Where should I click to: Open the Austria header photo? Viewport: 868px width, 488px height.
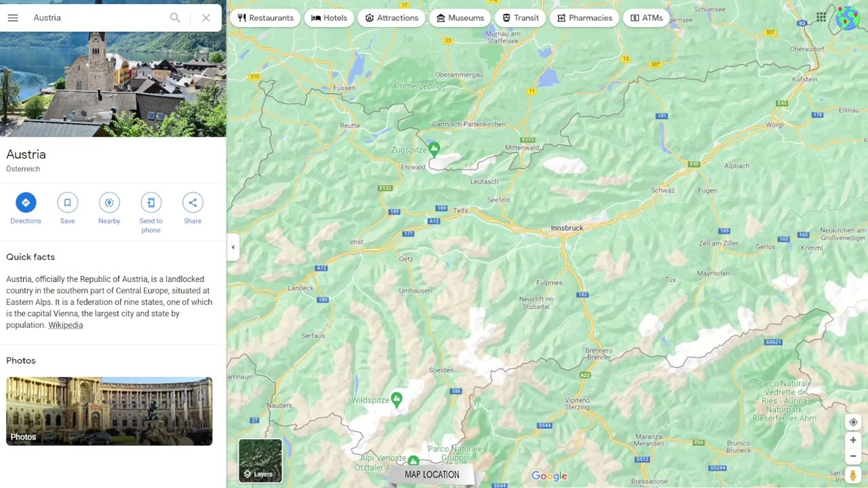[113, 84]
